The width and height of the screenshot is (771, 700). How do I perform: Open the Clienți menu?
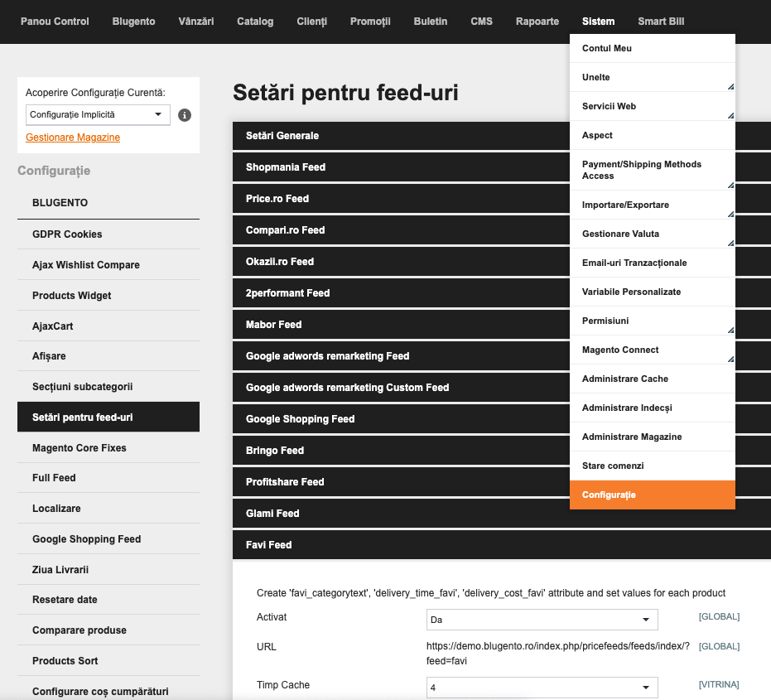pos(311,22)
